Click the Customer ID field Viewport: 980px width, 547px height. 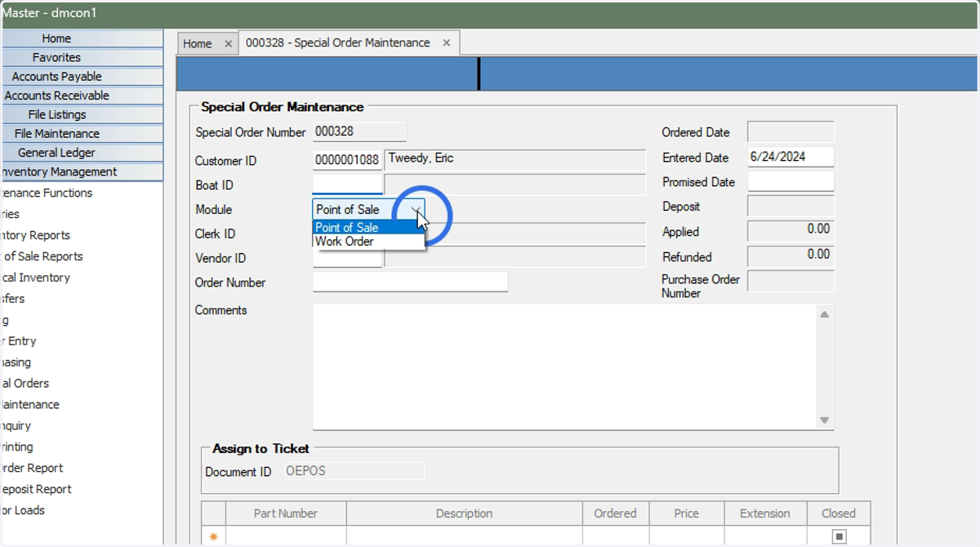pyautogui.click(x=348, y=160)
